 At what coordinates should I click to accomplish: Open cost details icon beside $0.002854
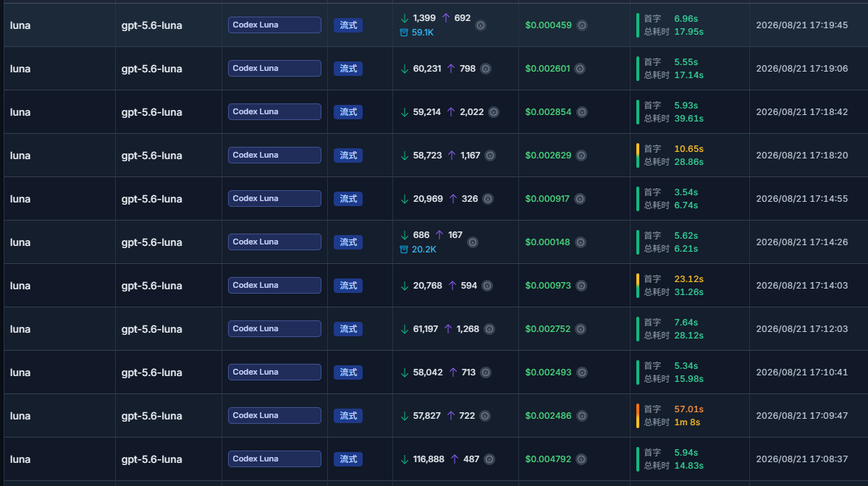[x=582, y=112]
